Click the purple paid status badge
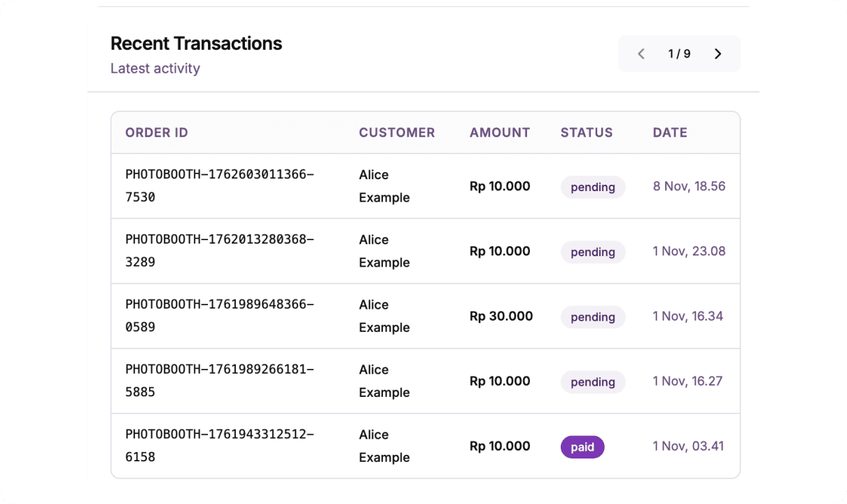This screenshot has height=504, width=847. pos(582,447)
